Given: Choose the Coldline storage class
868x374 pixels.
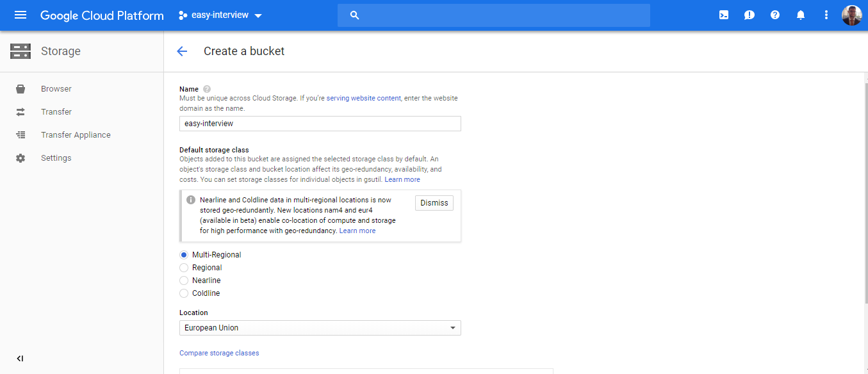Looking at the screenshot, I should coord(184,293).
